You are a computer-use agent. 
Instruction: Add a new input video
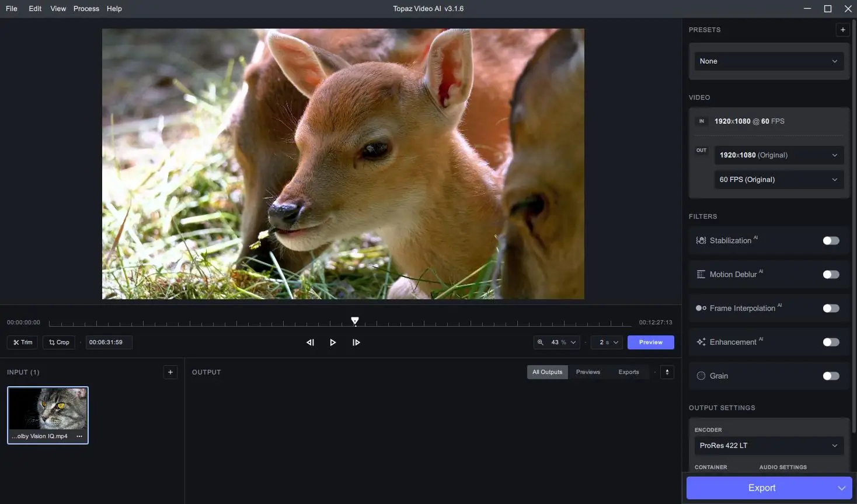[x=170, y=372]
